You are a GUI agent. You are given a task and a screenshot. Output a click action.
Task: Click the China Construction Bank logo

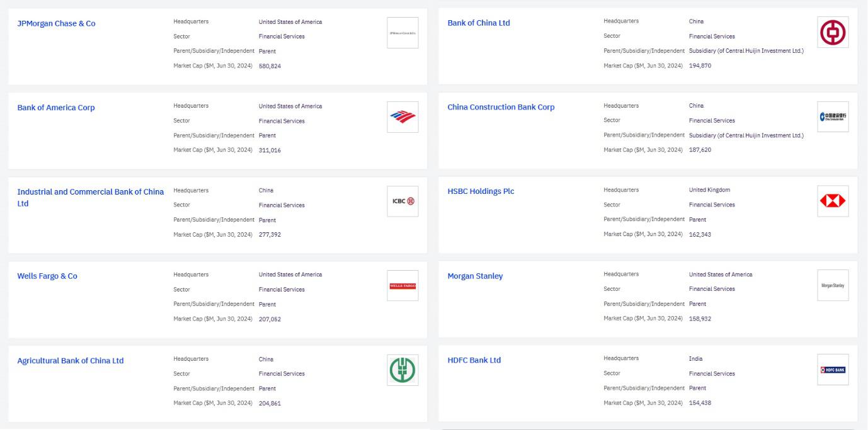coord(833,116)
